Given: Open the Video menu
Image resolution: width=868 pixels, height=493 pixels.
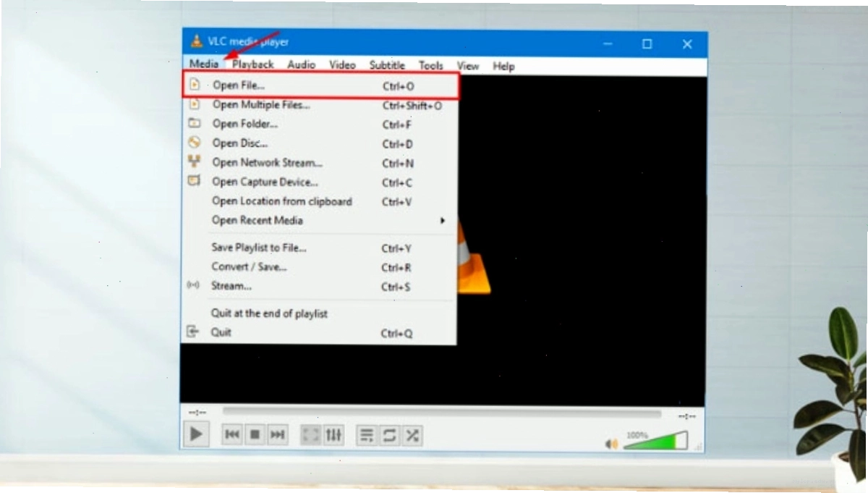Looking at the screenshot, I should 342,64.
